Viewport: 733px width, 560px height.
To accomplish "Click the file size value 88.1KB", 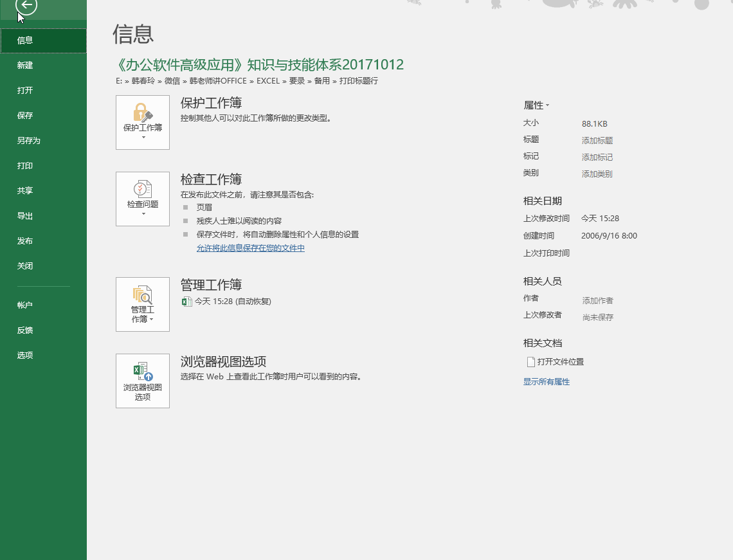I will point(595,124).
